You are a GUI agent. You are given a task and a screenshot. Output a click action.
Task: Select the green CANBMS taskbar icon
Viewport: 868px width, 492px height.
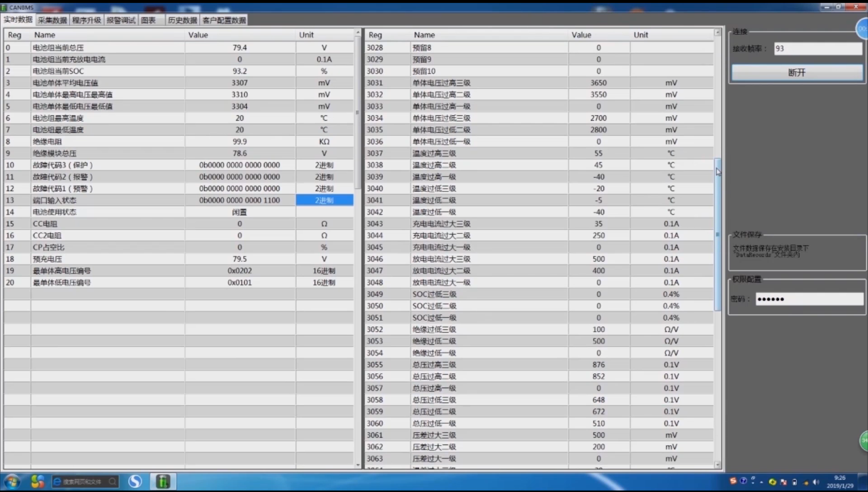163,481
